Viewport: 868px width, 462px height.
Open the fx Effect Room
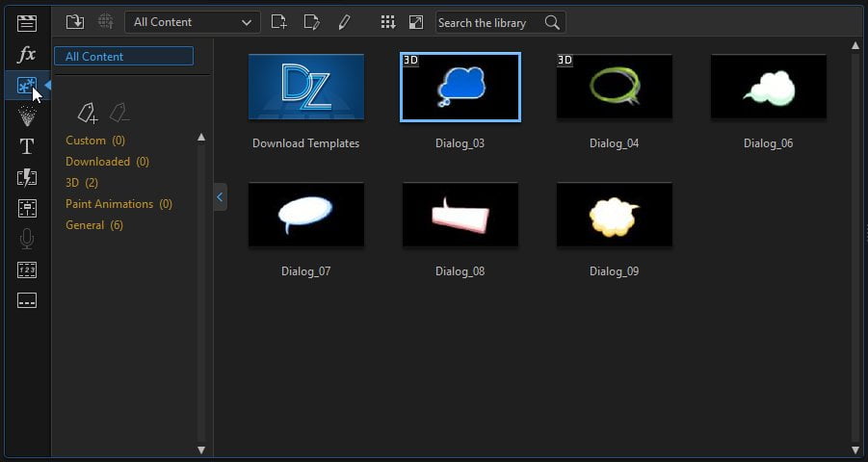click(x=27, y=54)
